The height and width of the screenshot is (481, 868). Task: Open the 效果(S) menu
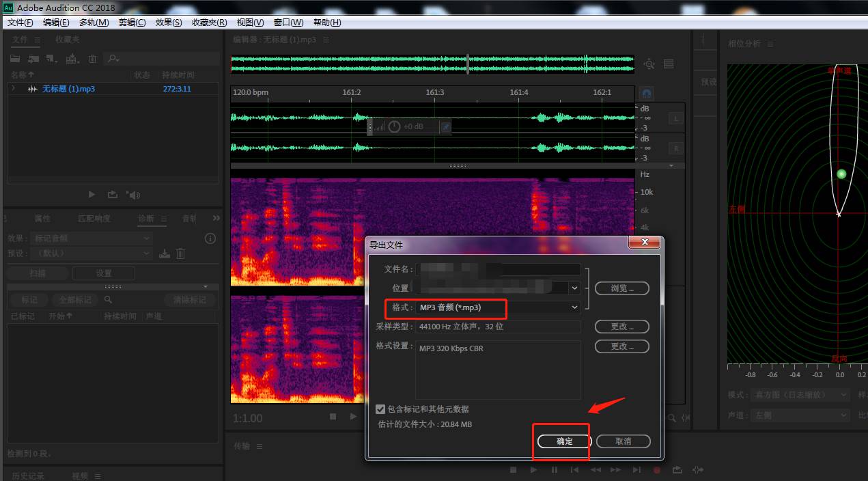click(168, 22)
